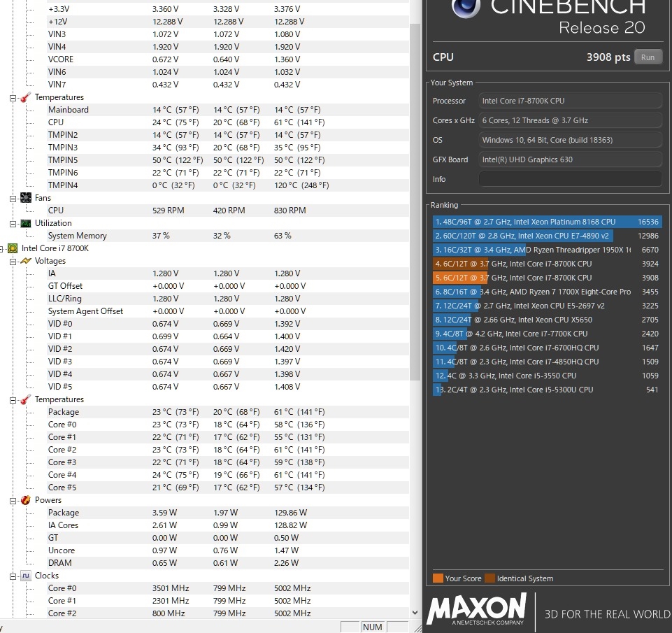Click the Info input field in Cinebench
Viewport: 672px width, 633px height.
point(570,179)
